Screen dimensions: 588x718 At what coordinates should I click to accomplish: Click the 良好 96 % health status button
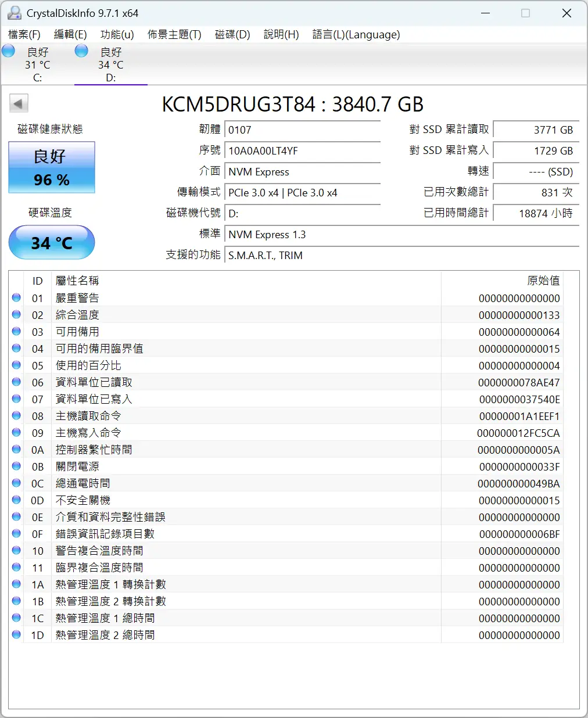coord(52,168)
